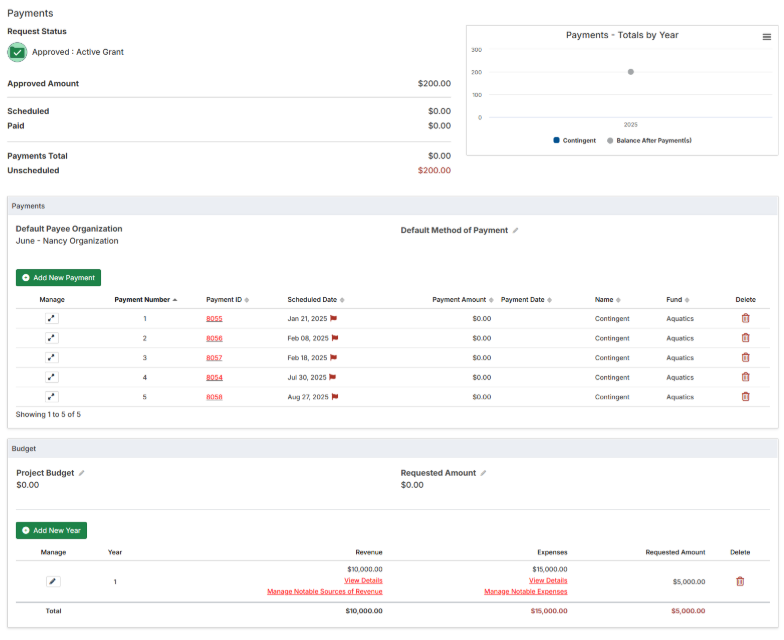Open expenses View Details link
Image resolution: width=784 pixels, height=640 pixels.
548,580
